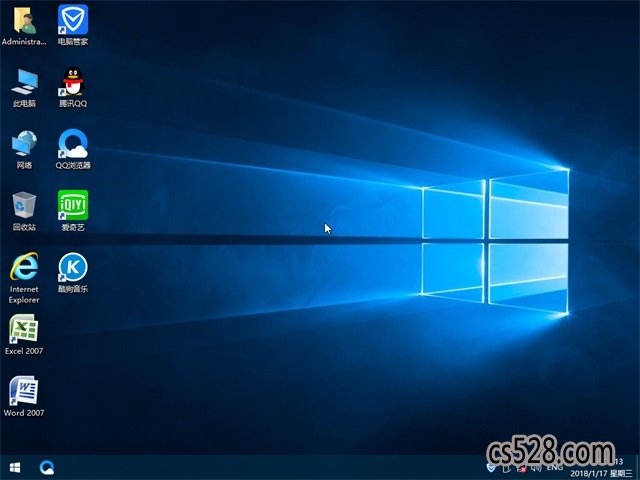Launch 酷狗音乐 (Kugou Music) shortcut
Viewport: 640px width, 480px height.
pos(73,273)
